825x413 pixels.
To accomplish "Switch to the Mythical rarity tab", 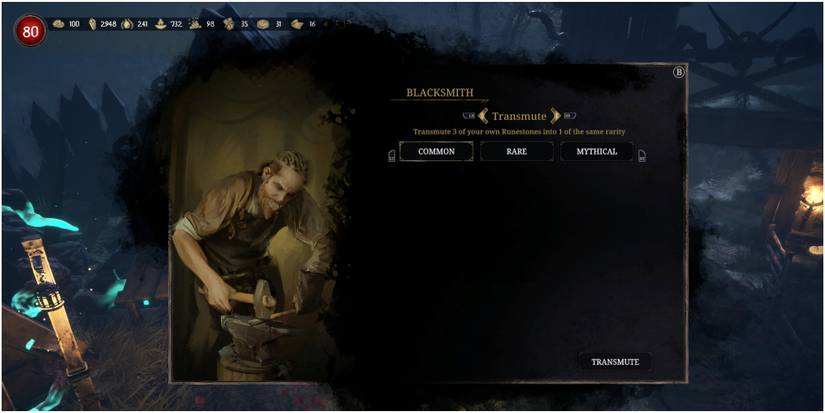I will point(597,152).
